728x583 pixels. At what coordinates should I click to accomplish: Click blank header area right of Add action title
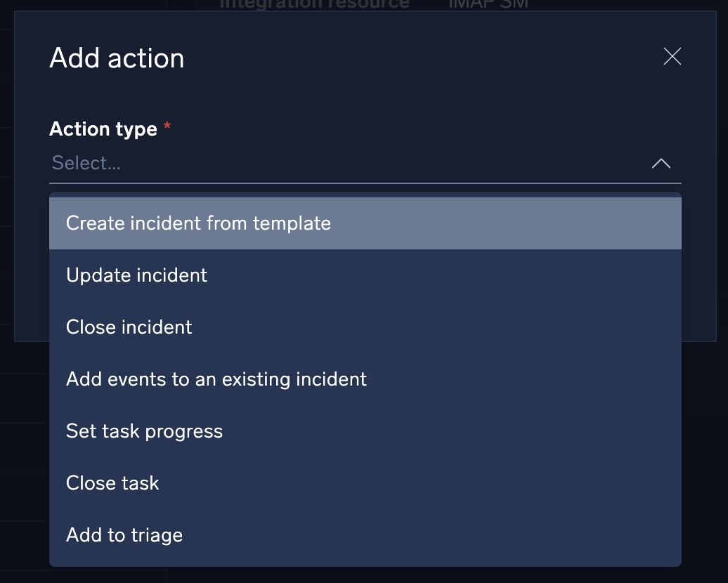click(x=422, y=58)
